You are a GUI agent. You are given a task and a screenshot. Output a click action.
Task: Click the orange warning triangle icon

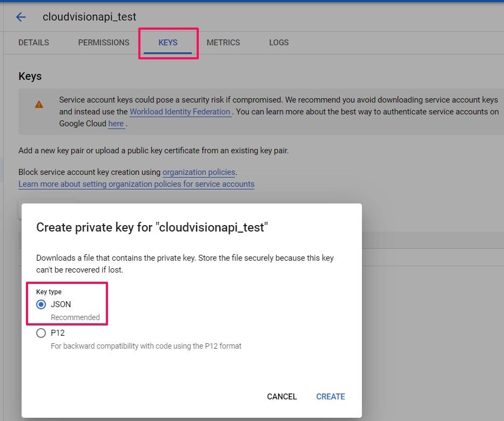pos(39,104)
